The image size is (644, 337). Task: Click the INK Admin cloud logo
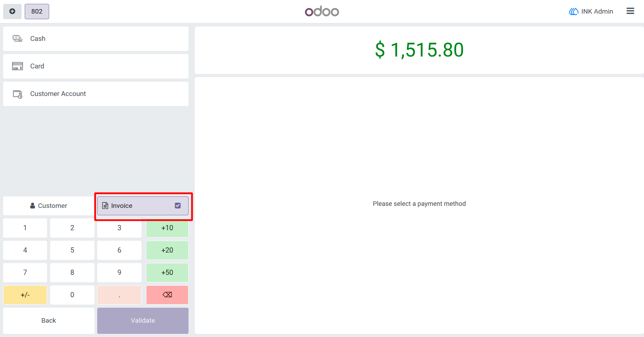574,12
